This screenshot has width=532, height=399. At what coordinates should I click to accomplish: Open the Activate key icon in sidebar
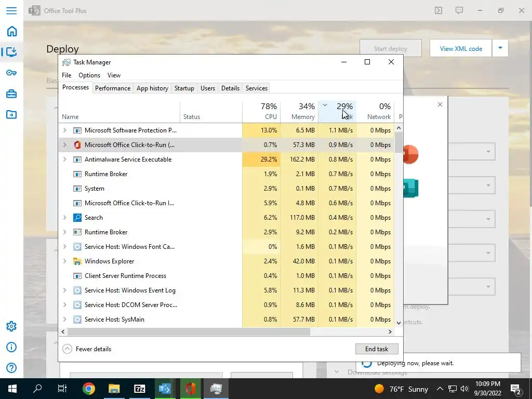pyautogui.click(x=11, y=73)
